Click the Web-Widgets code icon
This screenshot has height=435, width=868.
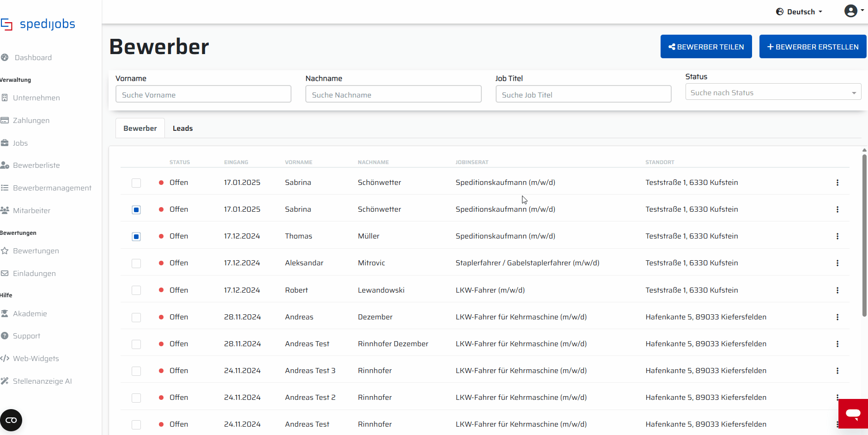(x=5, y=358)
